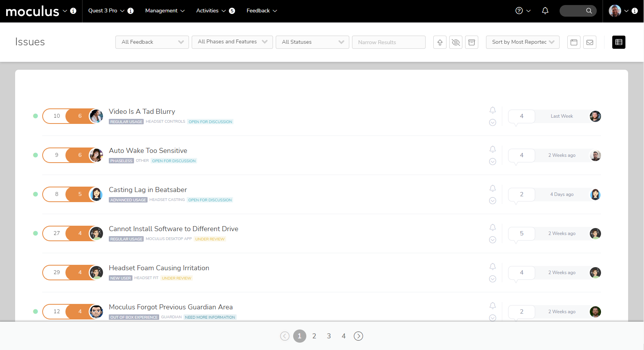The image size is (644, 350).
Task: Click the Narrow Results input field
Action: (x=388, y=42)
